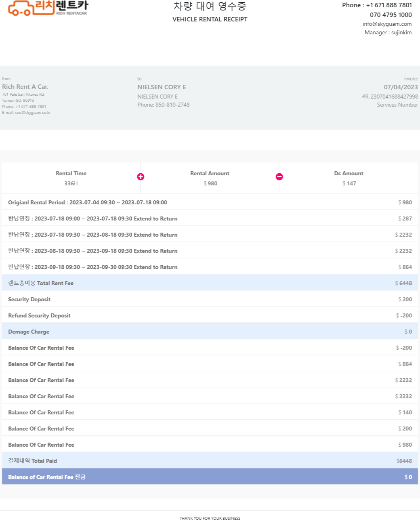This screenshot has height=521, width=420.
Task: Click the $ 287 extension amount
Action: [x=405, y=218]
